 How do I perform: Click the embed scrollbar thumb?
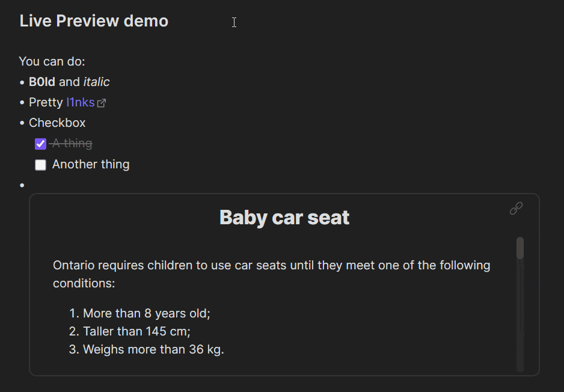pyautogui.click(x=520, y=248)
